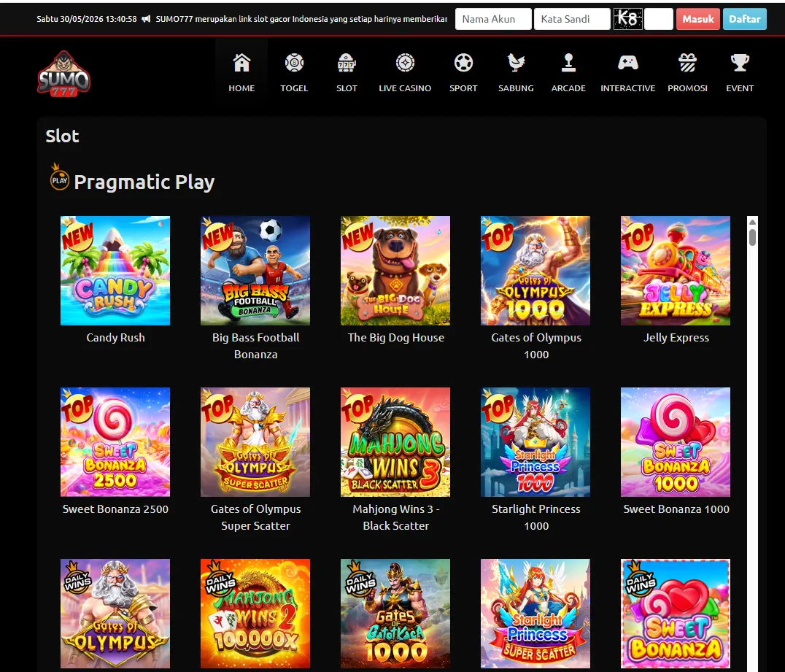Open the Sabung rooster icon
The width and height of the screenshot is (785, 672).
click(x=516, y=63)
